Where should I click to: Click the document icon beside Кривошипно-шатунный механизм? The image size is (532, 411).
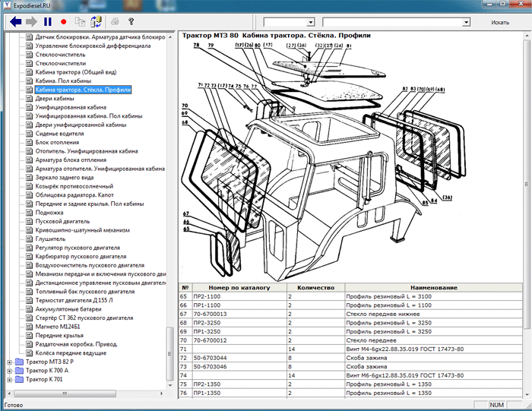(x=30, y=231)
